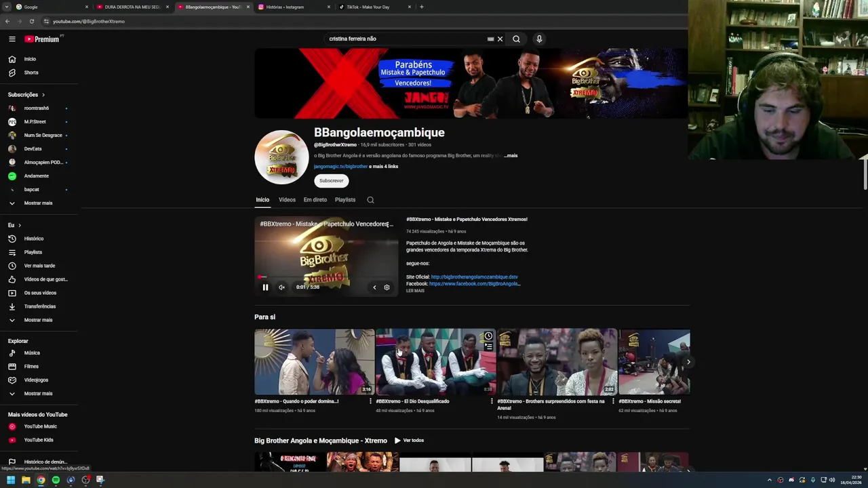Switch to the Em direto tab
The image size is (868, 488).
(315, 200)
